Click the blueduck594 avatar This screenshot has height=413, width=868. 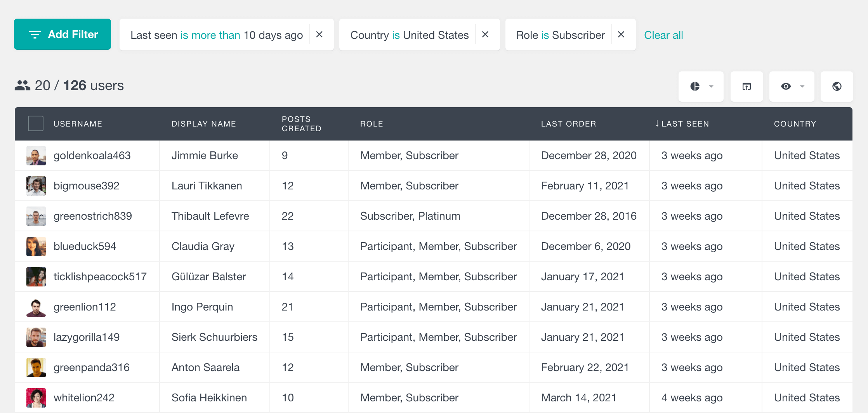[36, 246]
